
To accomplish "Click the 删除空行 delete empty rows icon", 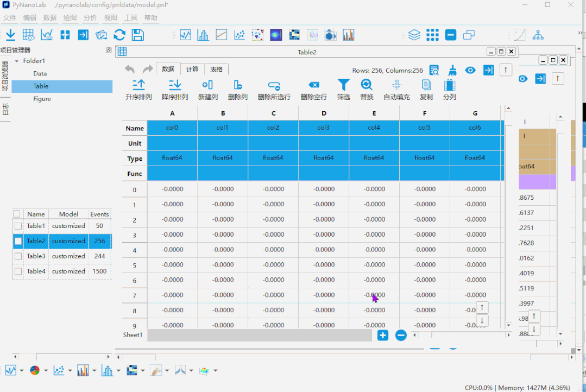I will click(314, 85).
